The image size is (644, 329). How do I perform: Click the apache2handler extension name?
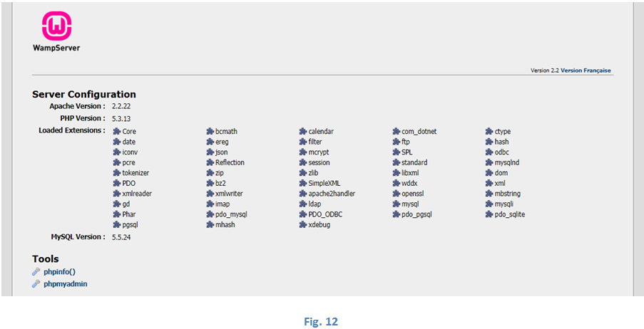point(332,194)
